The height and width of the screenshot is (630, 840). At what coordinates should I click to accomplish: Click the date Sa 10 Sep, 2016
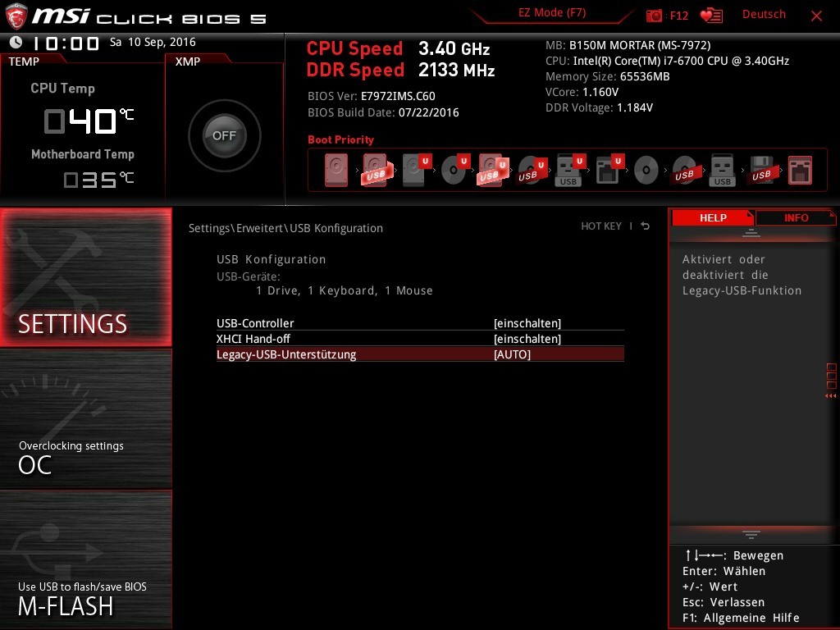pos(153,42)
